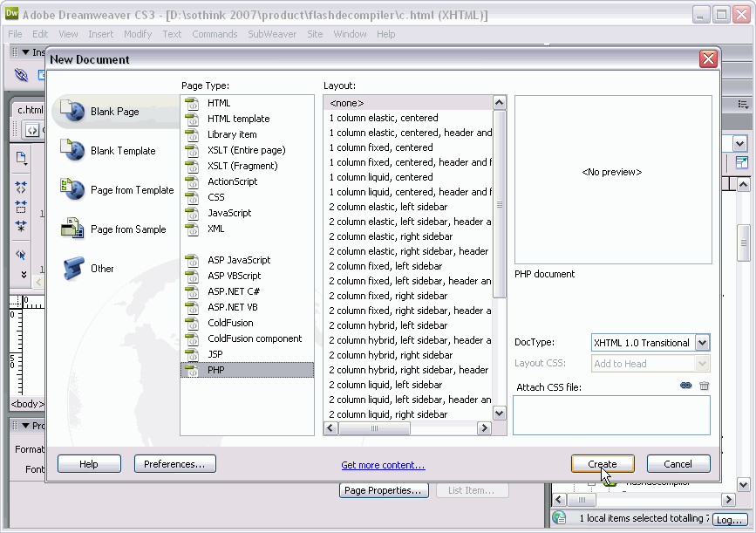Open the DocType dropdown
The image size is (756, 533).
[x=702, y=343]
